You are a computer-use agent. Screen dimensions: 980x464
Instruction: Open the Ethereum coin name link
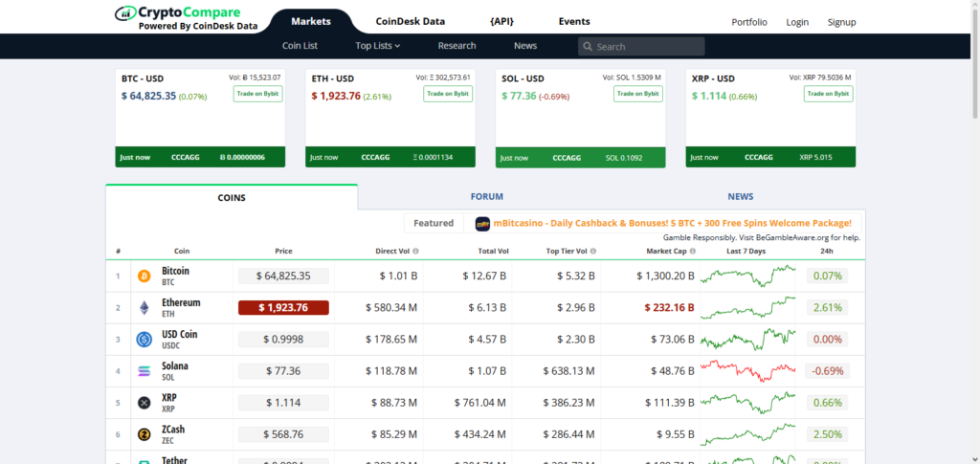point(181,303)
